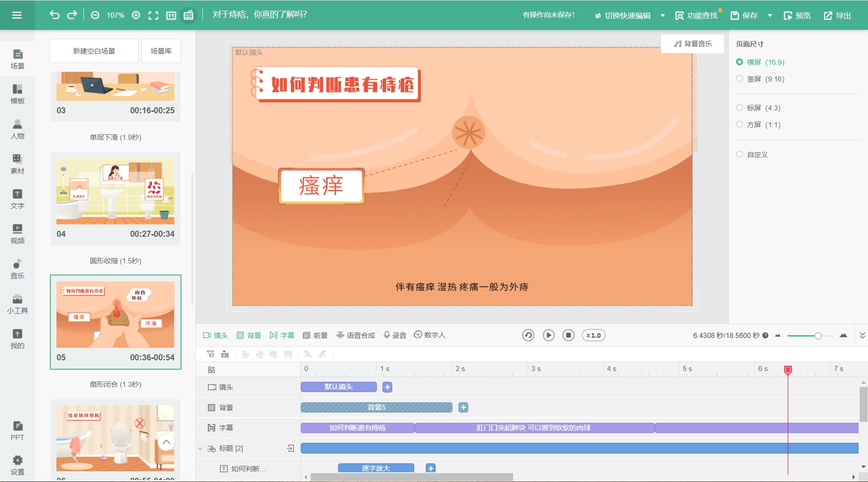868x482 pixels.
Task: Play the scene timeline
Action: click(x=549, y=335)
